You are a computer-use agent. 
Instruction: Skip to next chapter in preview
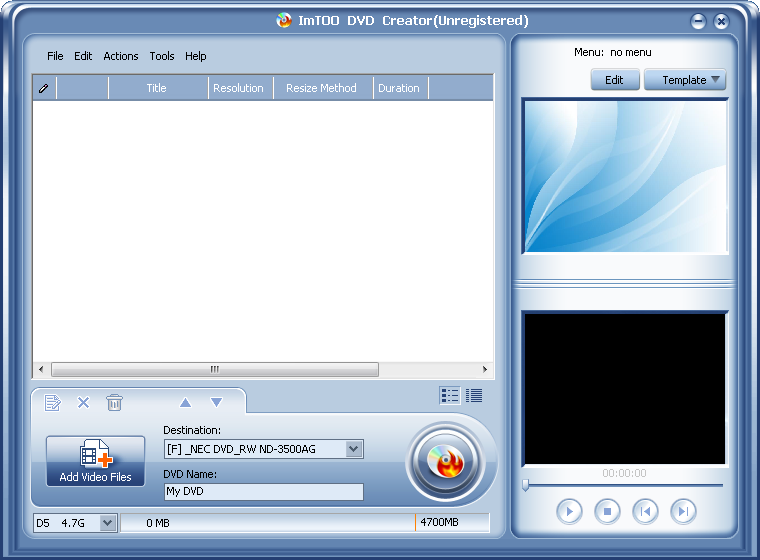[x=683, y=511]
